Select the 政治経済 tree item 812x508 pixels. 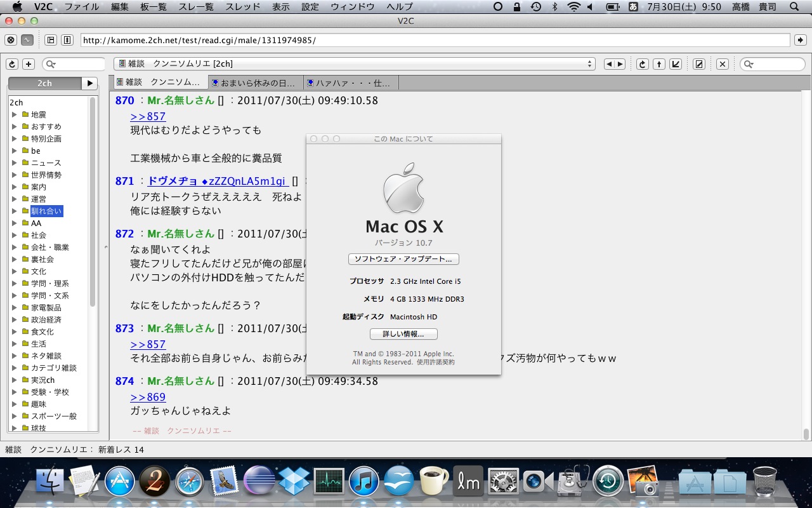pyautogui.click(x=46, y=319)
